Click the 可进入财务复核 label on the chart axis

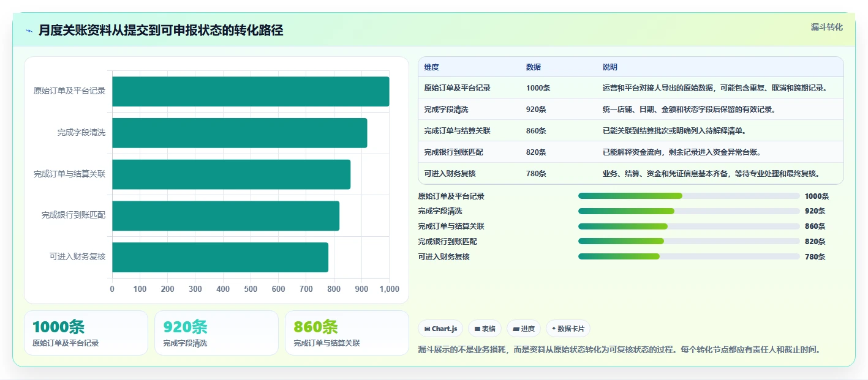[77, 257]
